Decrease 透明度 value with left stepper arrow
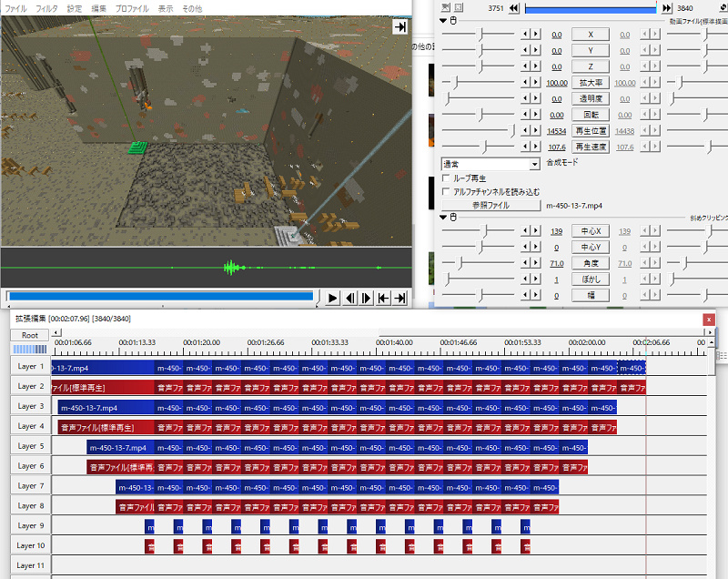 526,98
